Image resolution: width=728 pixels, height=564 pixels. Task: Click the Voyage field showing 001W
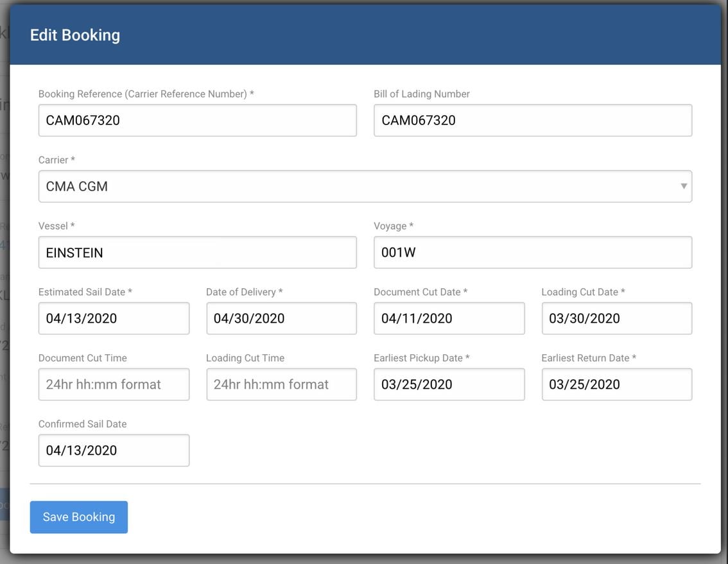532,252
